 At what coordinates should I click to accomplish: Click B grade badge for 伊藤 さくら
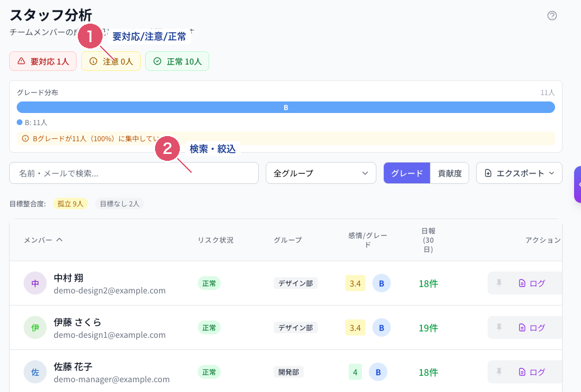pos(382,328)
